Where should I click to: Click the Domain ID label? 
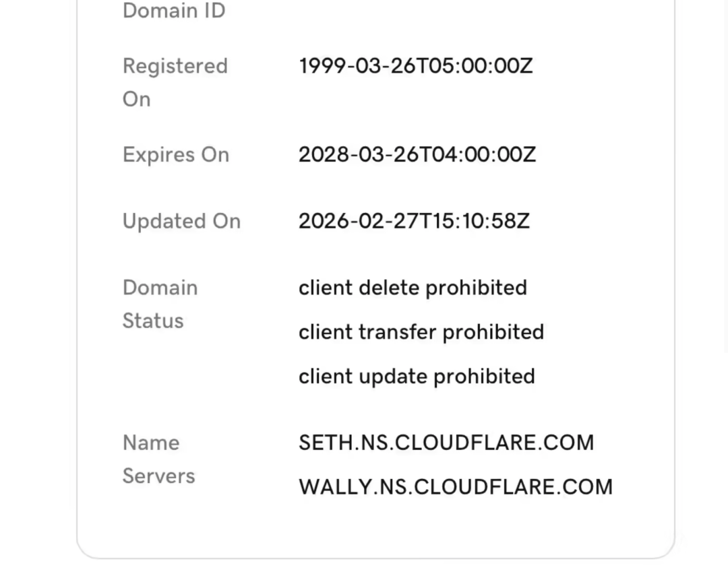(174, 11)
